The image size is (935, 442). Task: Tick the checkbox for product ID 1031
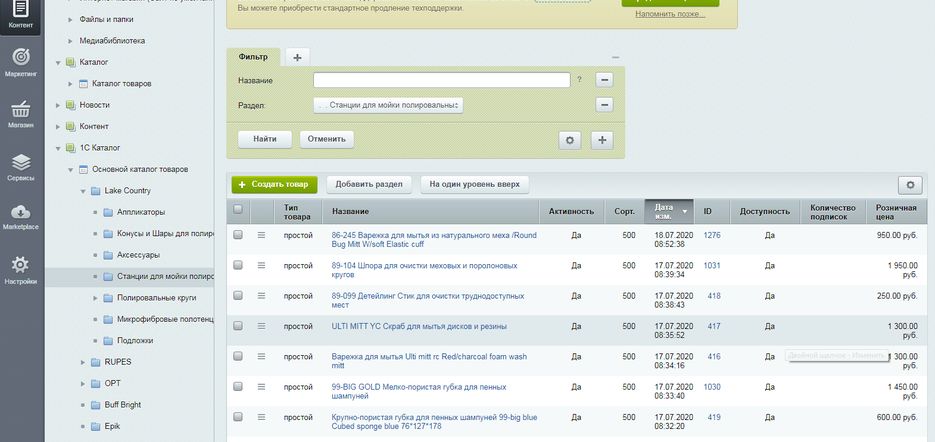point(238,265)
